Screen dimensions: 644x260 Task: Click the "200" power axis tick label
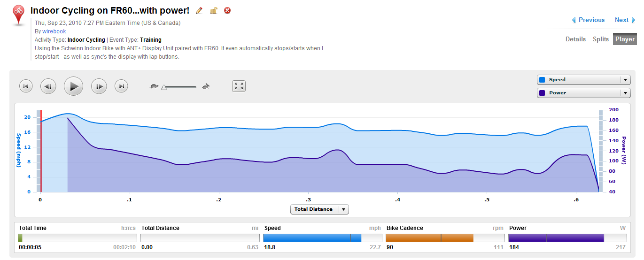[613, 110]
